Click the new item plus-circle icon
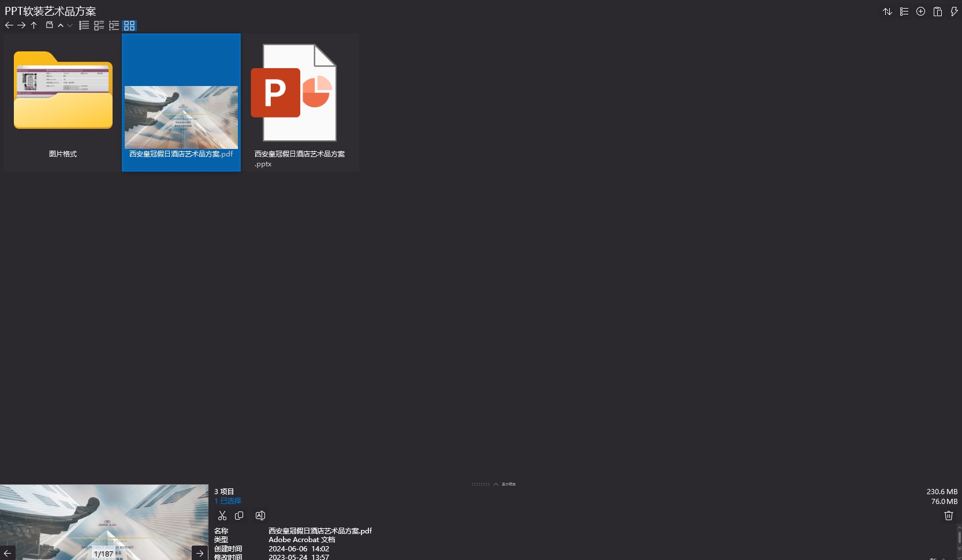Screen dimensions: 962x560 click(921, 12)
